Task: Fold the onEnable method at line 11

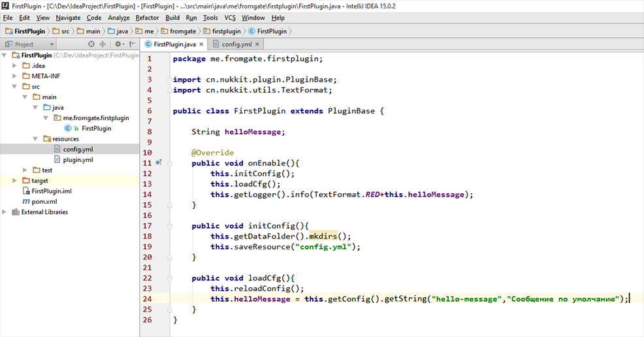Action: 170,163
